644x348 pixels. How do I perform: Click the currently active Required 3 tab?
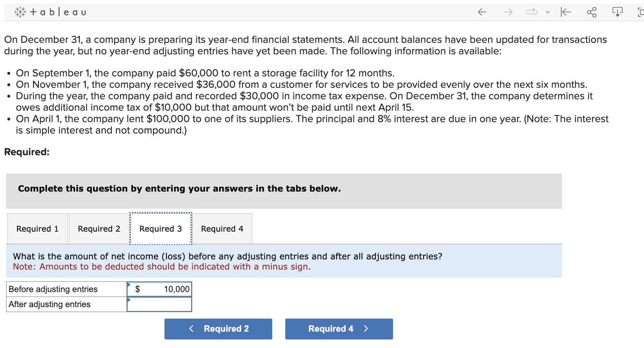(160, 229)
